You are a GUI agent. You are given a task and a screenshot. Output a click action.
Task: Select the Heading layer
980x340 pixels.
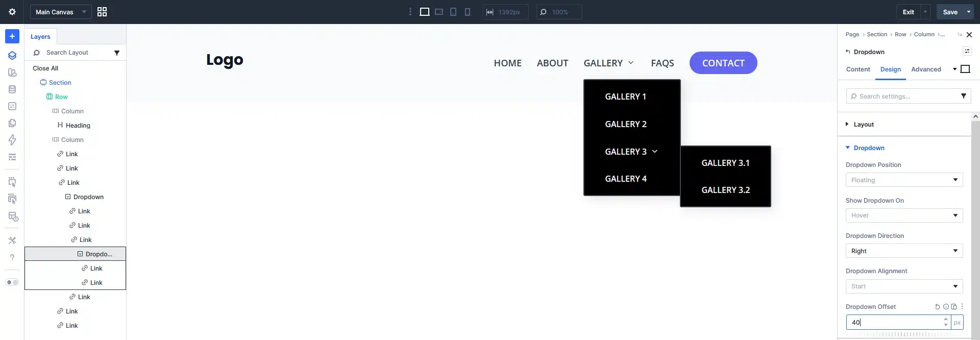point(78,126)
